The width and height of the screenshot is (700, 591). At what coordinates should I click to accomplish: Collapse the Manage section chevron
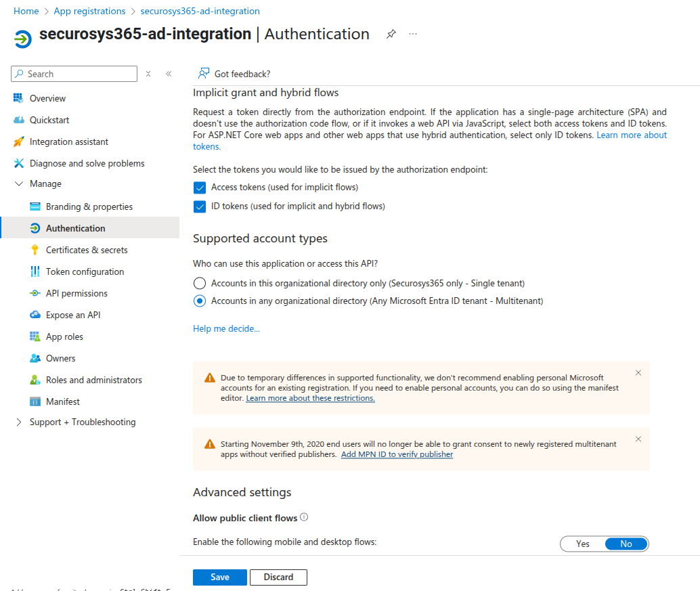(x=19, y=184)
